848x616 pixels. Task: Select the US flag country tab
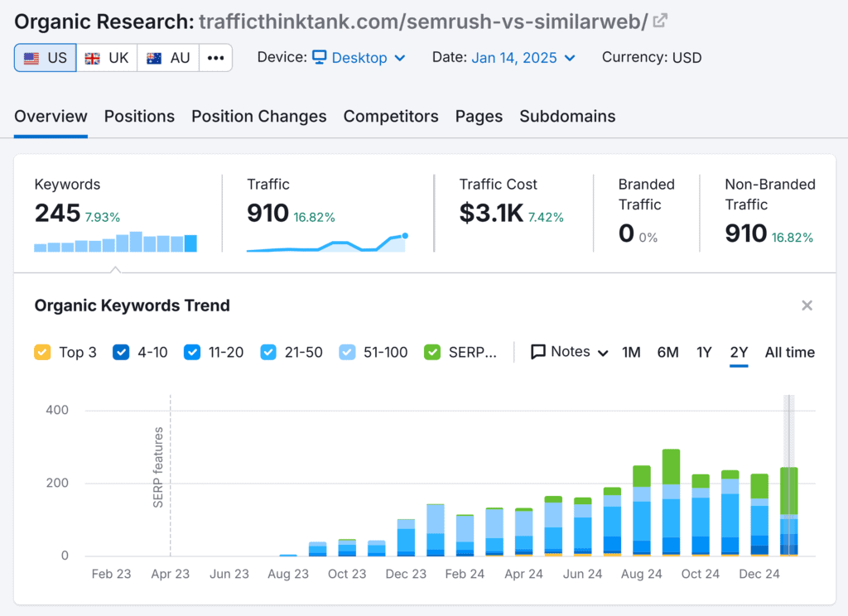pos(45,58)
